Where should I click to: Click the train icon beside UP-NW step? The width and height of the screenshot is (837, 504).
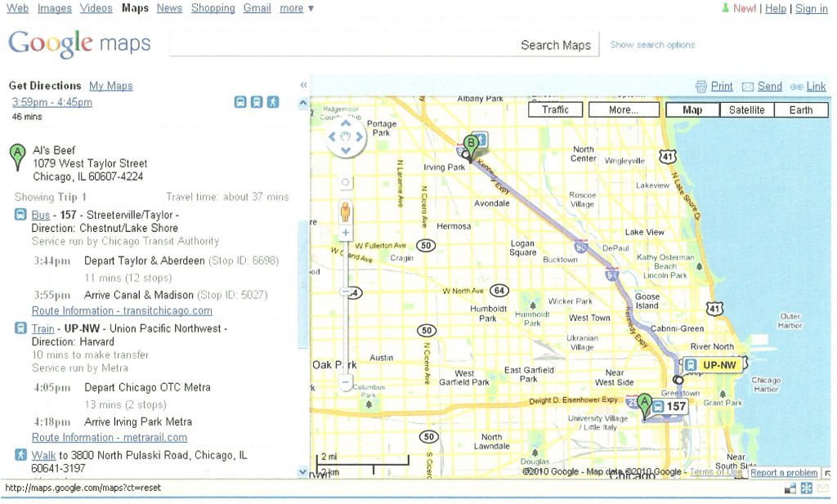point(20,328)
